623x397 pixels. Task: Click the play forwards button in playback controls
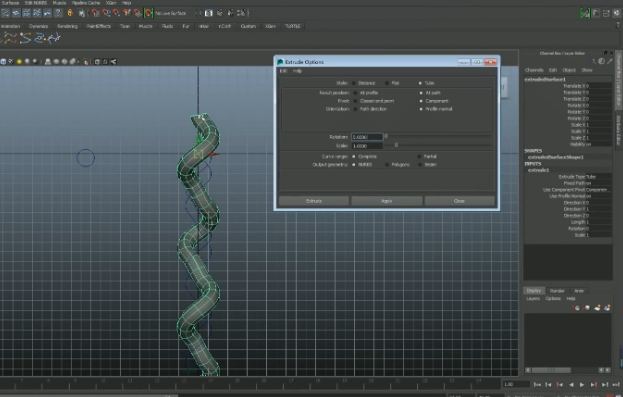click(x=582, y=384)
